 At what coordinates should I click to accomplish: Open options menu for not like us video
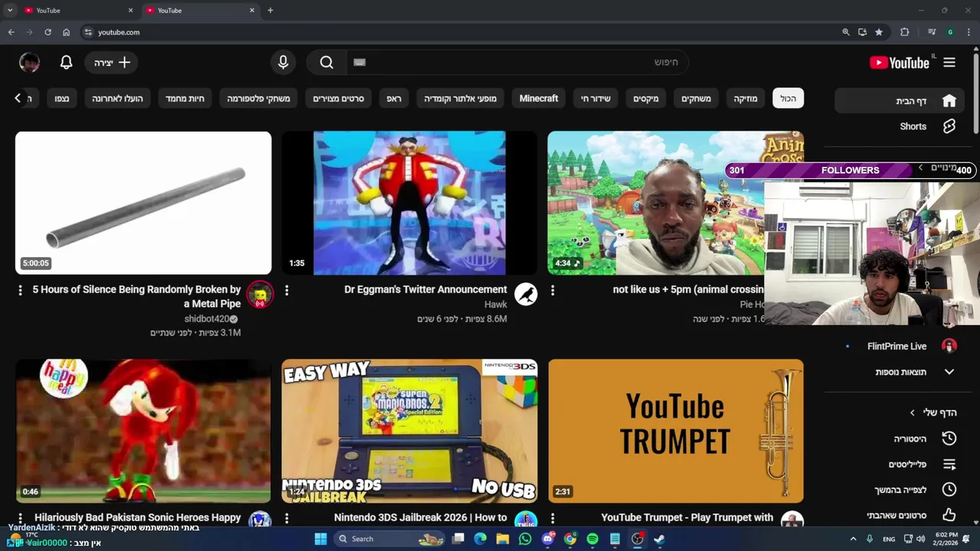(552, 291)
